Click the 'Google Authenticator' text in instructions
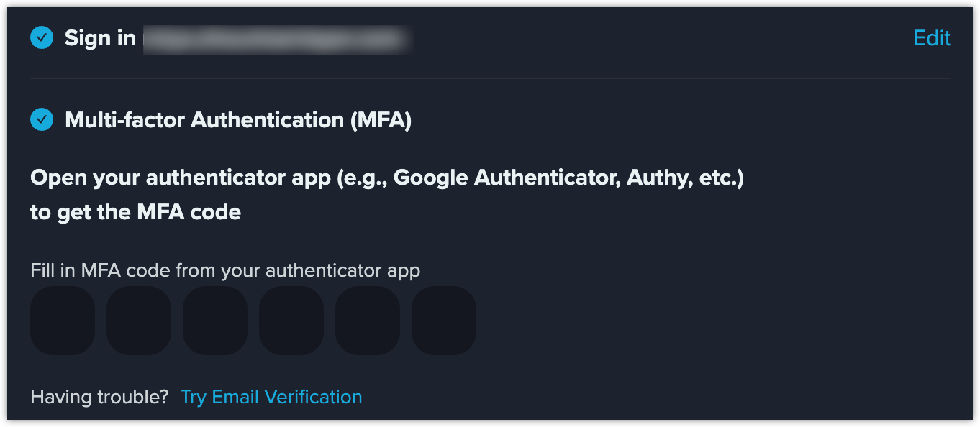Image resolution: width=980 pixels, height=427 pixels. click(x=507, y=178)
